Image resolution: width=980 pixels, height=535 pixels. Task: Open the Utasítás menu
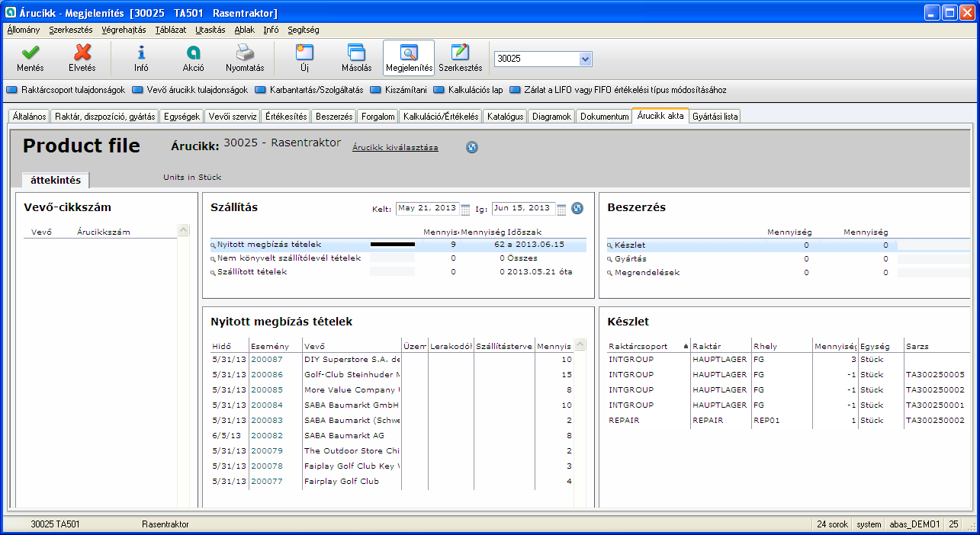pos(210,30)
